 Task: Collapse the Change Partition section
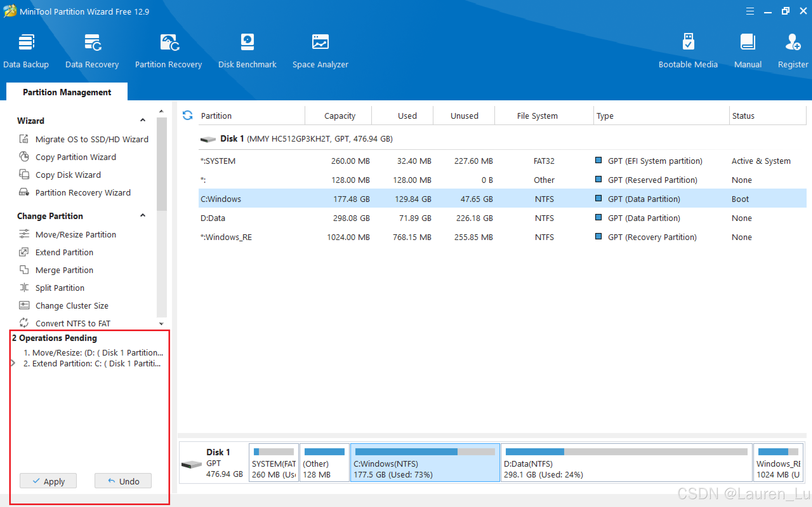click(x=143, y=216)
